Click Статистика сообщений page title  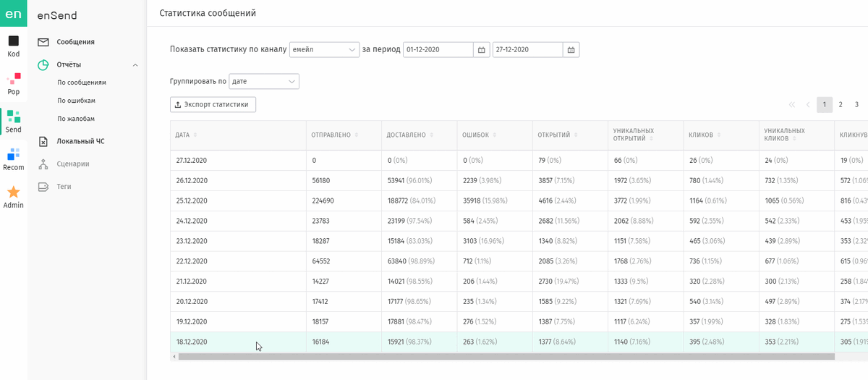208,13
